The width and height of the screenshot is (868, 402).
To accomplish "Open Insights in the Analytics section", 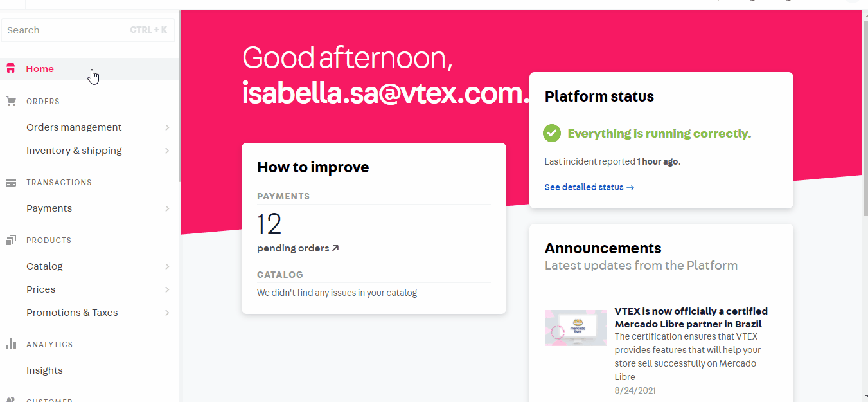I will [x=44, y=370].
